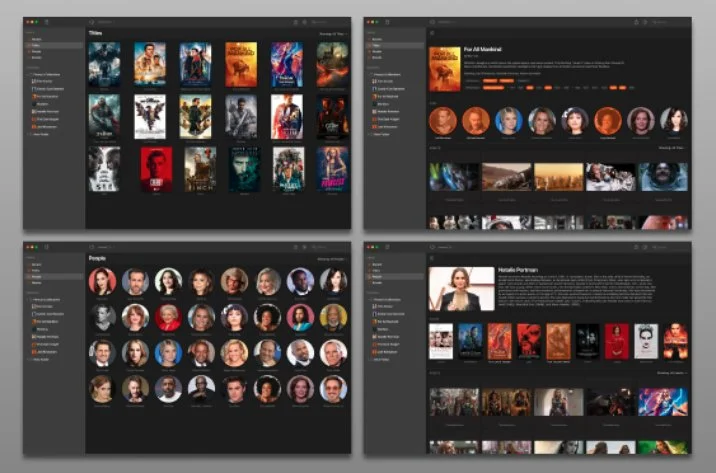Open the Showing All Titles dropdown in the For All Mankind window
The width and height of the screenshot is (716, 473).
(672, 148)
